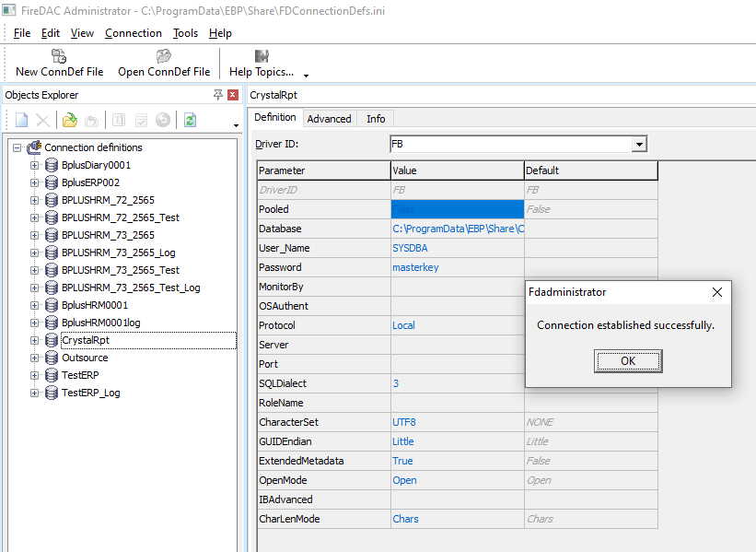Screen dimensions: 756x552
Task: Collapse the Connection definitions root node
Action: [x=17, y=147]
